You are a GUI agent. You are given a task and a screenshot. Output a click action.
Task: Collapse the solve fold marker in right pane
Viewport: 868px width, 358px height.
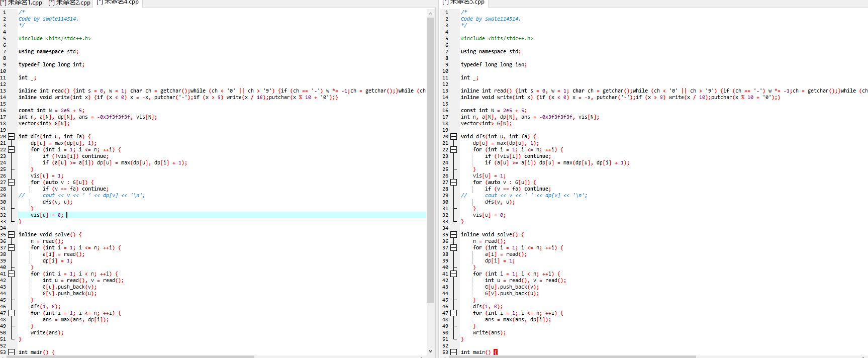(453, 234)
